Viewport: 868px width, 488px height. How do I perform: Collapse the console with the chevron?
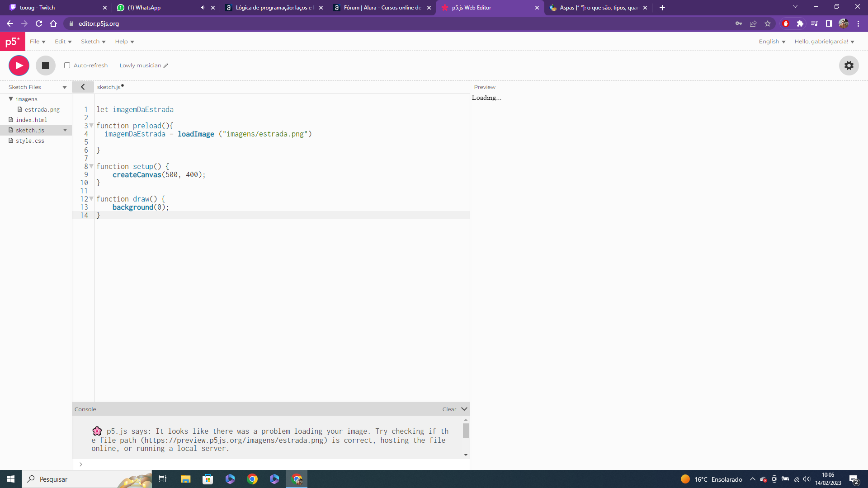click(x=464, y=409)
